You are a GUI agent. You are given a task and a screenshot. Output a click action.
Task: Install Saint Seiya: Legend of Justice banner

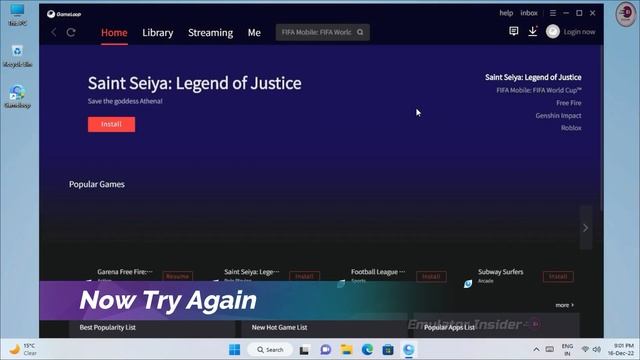coord(111,124)
